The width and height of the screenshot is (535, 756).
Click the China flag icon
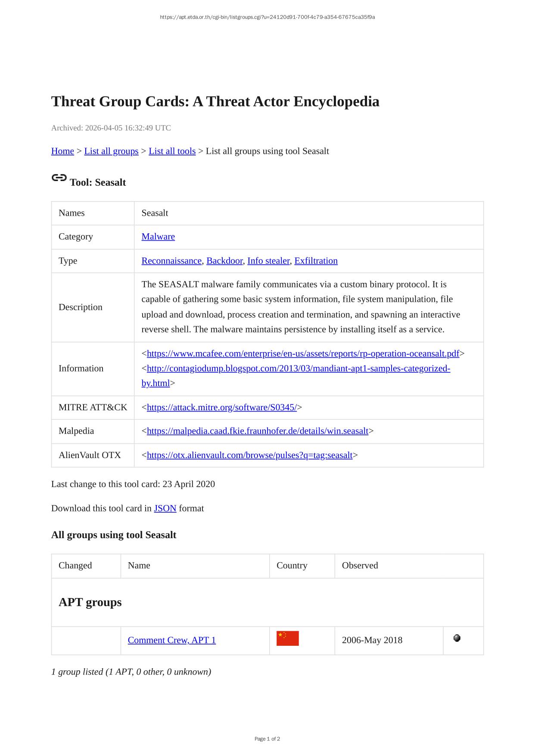pos(287,638)
